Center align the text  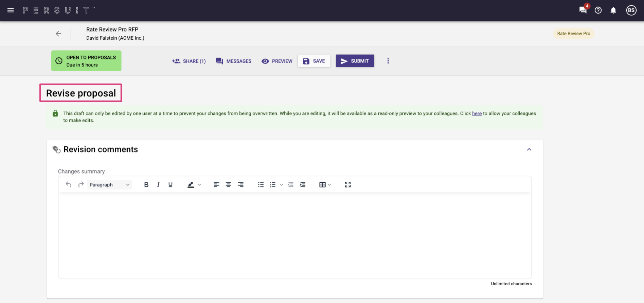pos(229,184)
